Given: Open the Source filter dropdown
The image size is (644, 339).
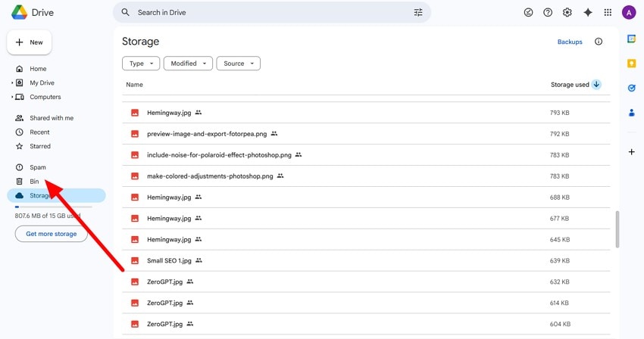Looking at the screenshot, I should point(238,64).
